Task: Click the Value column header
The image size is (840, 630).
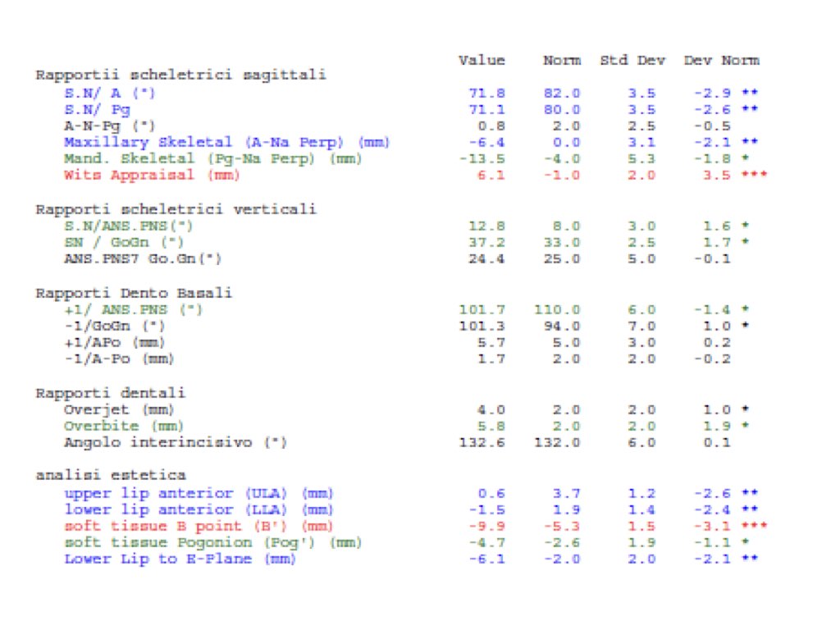Action: (x=482, y=60)
